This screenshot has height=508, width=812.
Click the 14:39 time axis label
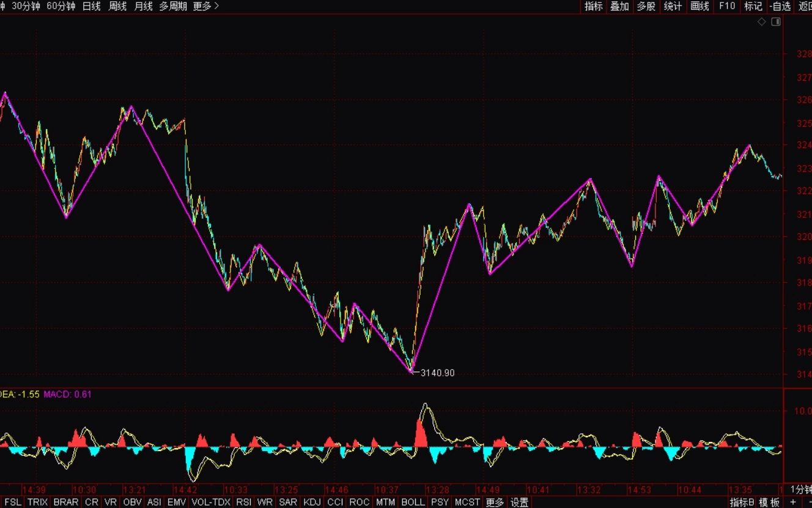34,490
